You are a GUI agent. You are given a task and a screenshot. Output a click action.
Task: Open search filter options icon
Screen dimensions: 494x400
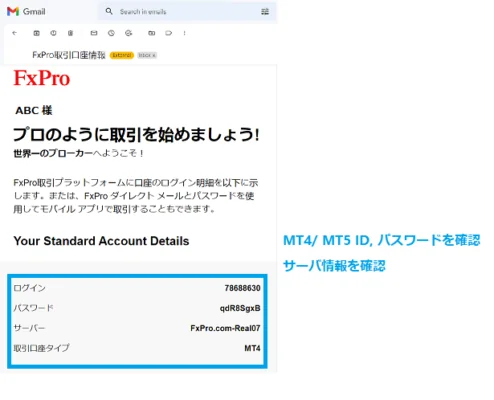265,12
